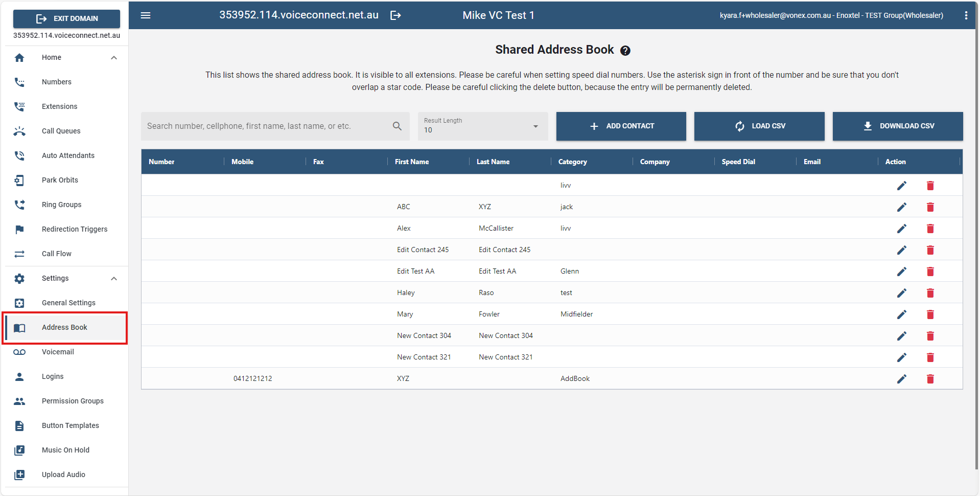Click the help question mark icon

click(625, 51)
